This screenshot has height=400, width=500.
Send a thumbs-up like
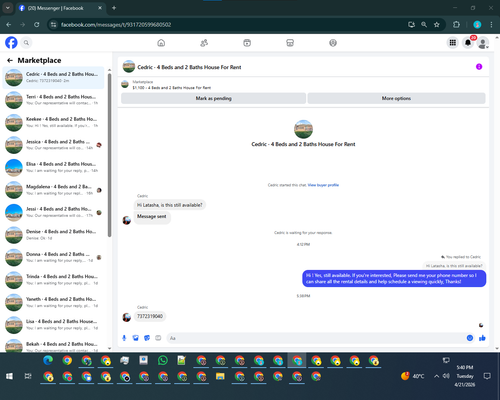point(482,338)
